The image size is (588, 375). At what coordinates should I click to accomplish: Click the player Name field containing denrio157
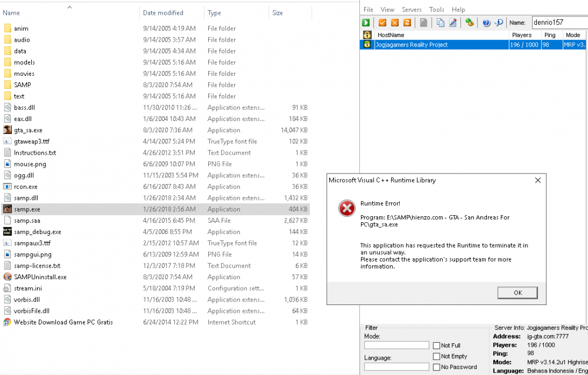(560, 22)
